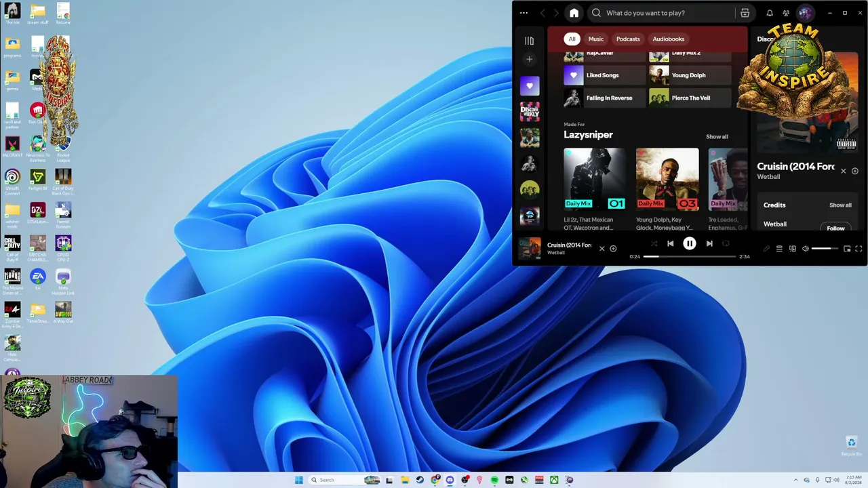The image size is (868, 488).
Task: Open Liked Songs in library sidebar
Action: click(x=530, y=86)
